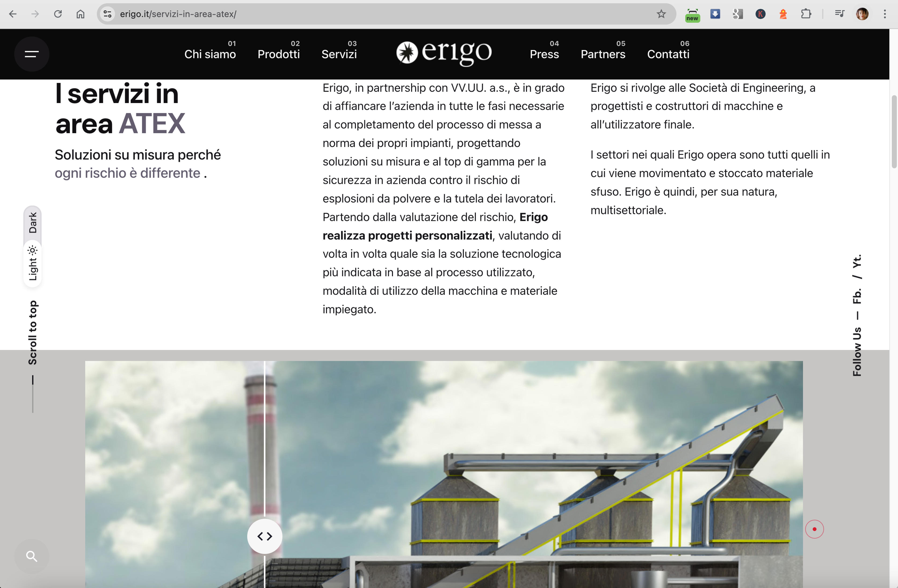Reload the page

[58, 14]
